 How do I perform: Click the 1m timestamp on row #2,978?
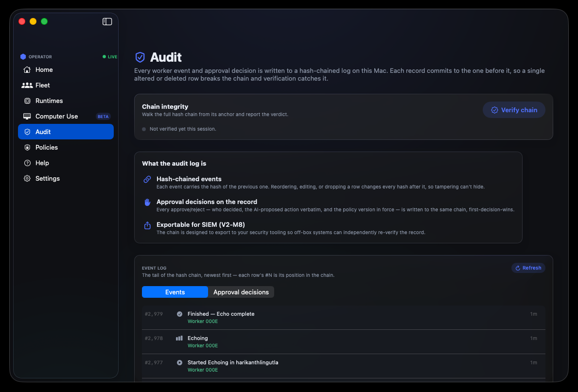533,338
